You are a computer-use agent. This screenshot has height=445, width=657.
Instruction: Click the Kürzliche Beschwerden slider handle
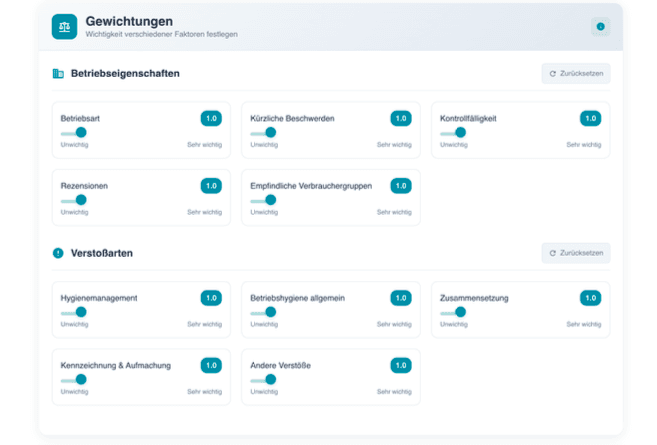(x=270, y=132)
